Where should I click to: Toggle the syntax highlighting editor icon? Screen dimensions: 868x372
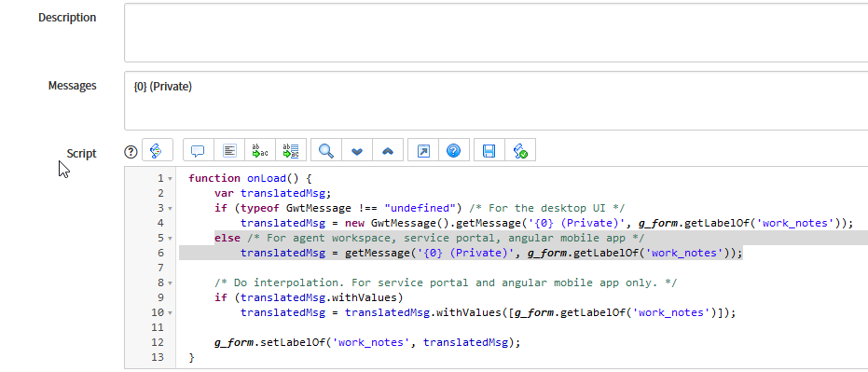(158, 150)
